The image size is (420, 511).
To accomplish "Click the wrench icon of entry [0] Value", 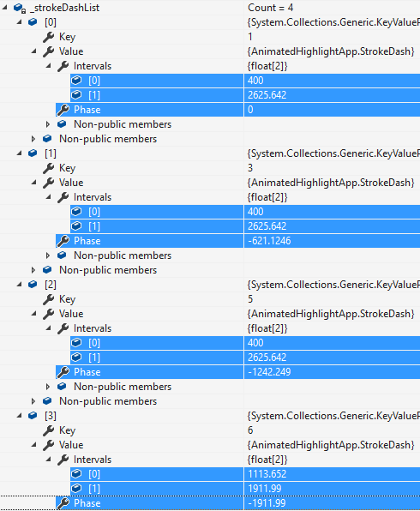I will pos(49,51).
